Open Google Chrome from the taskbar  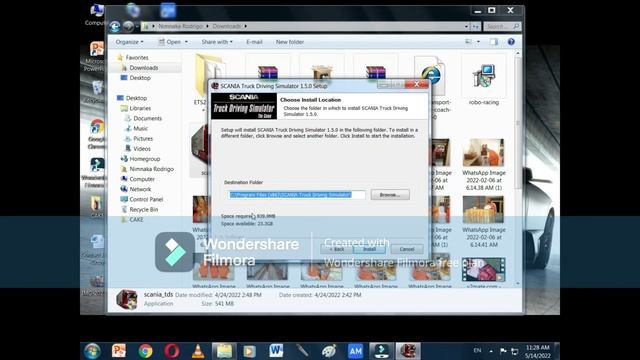pyautogui.click(x=145, y=351)
